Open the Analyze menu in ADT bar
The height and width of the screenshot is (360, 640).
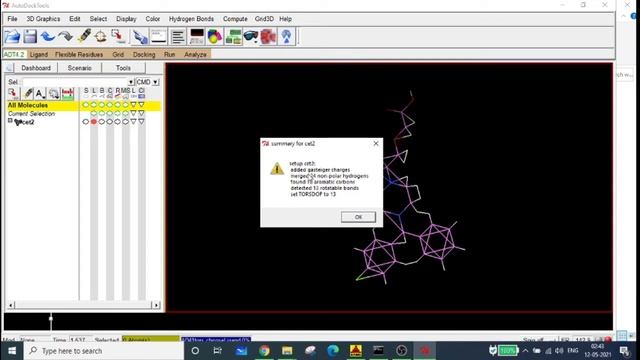[x=195, y=54]
